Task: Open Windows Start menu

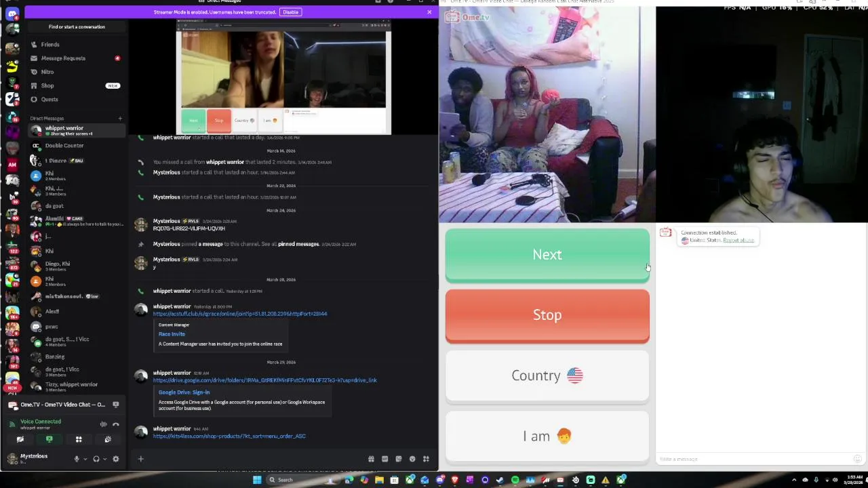Action: pyautogui.click(x=257, y=480)
